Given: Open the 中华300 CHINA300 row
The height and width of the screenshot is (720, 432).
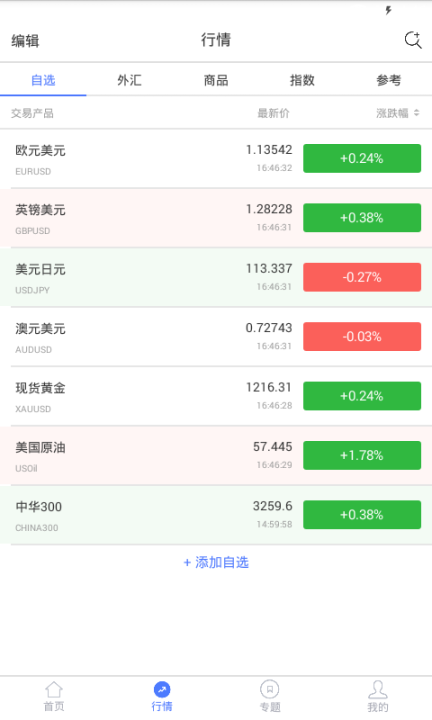Looking at the screenshot, I should [x=216, y=515].
